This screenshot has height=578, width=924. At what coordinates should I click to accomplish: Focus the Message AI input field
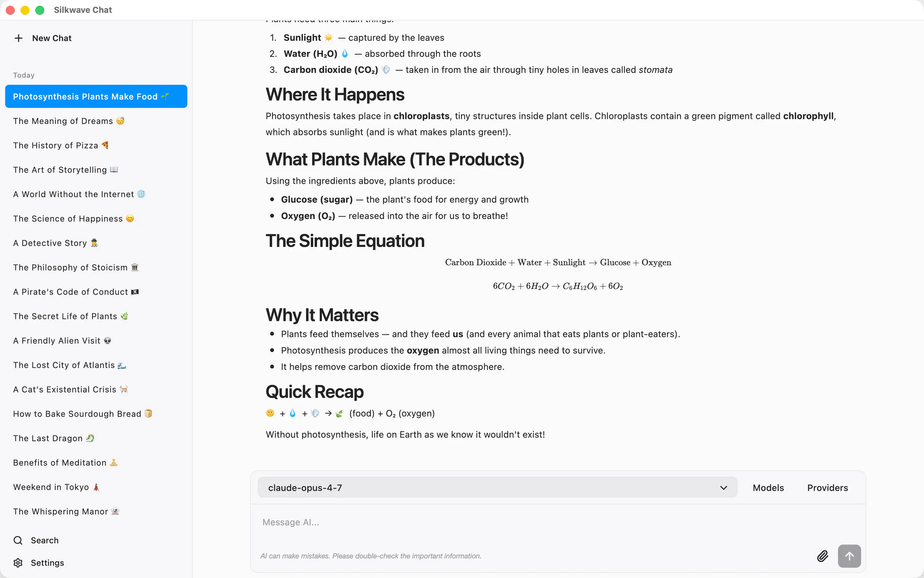pyautogui.click(x=558, y=522)
